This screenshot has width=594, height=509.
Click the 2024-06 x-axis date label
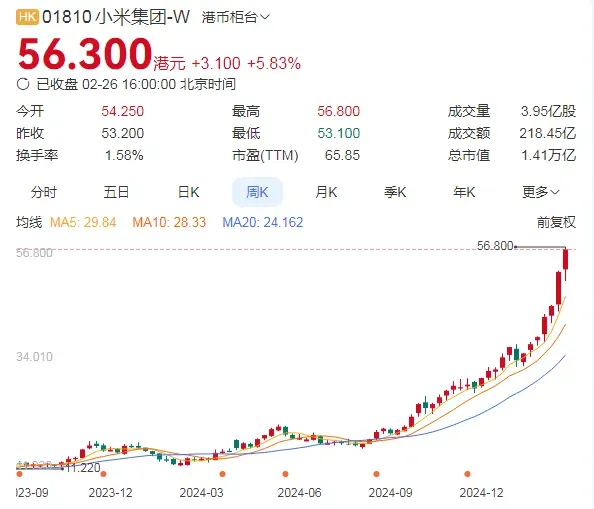point(299,493)
